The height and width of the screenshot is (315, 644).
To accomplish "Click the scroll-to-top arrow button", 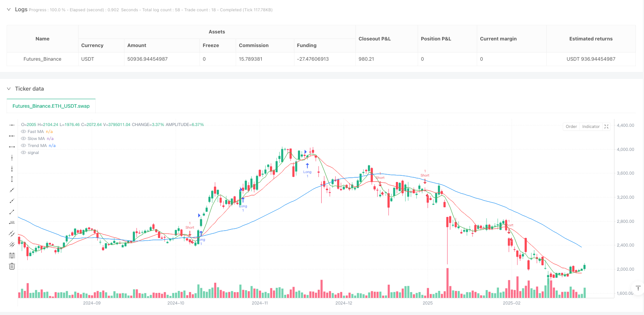I will coord(638,289).
